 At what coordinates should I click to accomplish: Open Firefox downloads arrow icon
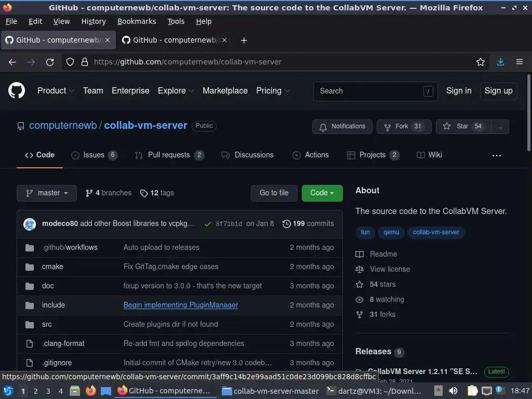[500, 62]
